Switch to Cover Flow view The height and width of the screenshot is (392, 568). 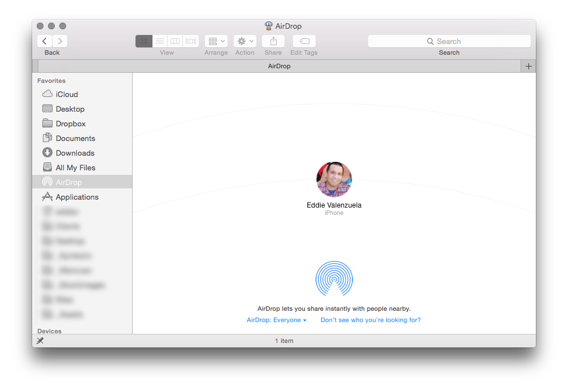(191, 41)
